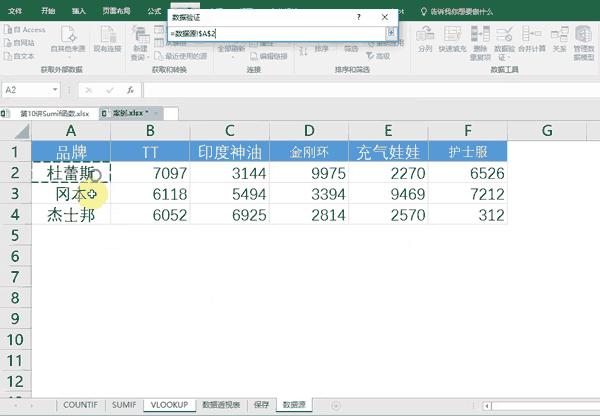This screenshot has width=600, height=416.
Task: Select row 10 header
Action: tap(15, 339)
